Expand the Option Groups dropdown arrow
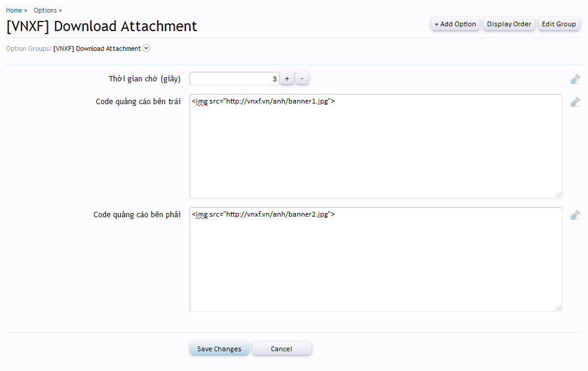This screenshot has width=588, height=371. click(147, 48)
